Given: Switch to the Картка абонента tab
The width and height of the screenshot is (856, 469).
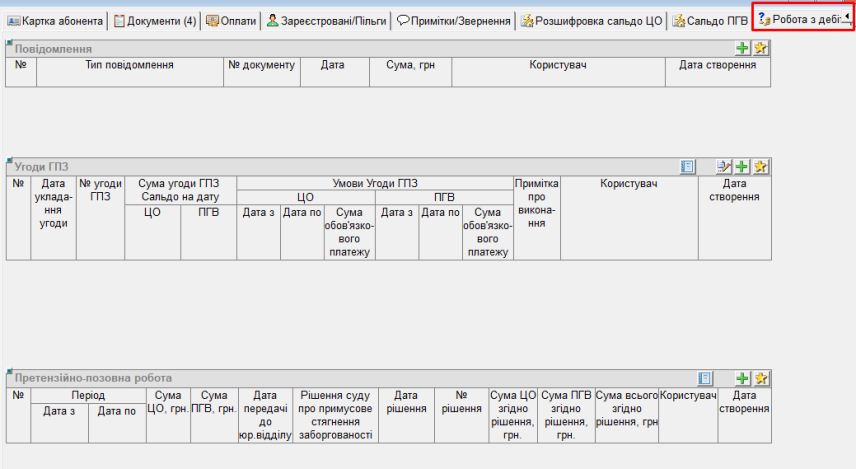Looking at the screenshot, I should pyautogui.click(x=55, y=20).
